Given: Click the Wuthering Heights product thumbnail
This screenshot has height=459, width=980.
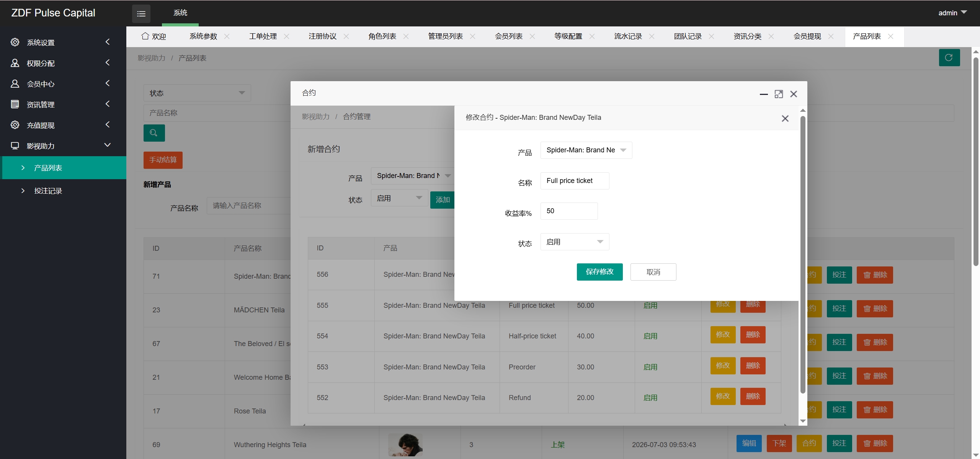Looking at the screenshot, I should click(405, 444).
